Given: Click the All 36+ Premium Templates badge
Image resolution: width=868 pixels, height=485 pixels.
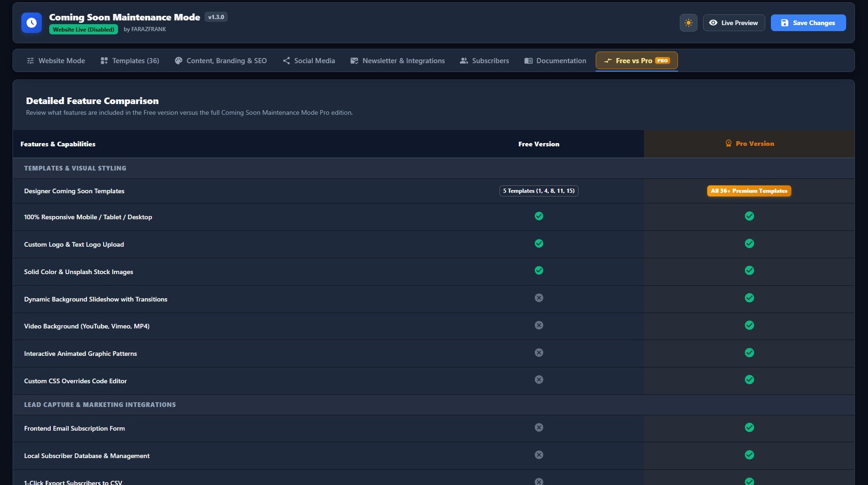Looking at the screenshot, I should (x=749, y=191).
